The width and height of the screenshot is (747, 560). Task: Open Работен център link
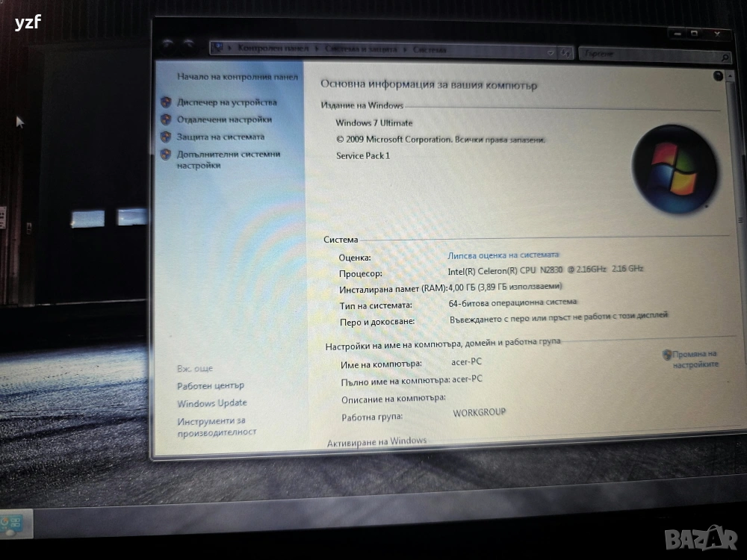point(210,386)
